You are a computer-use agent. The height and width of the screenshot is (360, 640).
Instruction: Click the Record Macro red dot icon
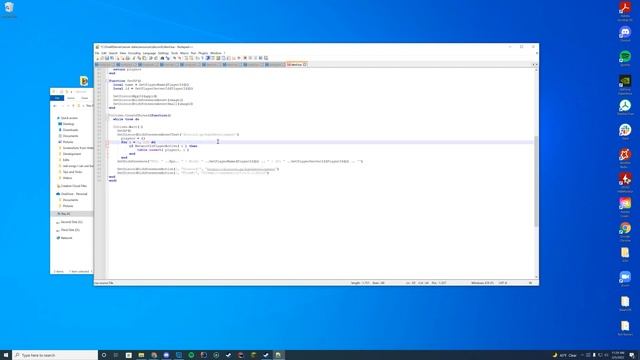click(245, 58)
